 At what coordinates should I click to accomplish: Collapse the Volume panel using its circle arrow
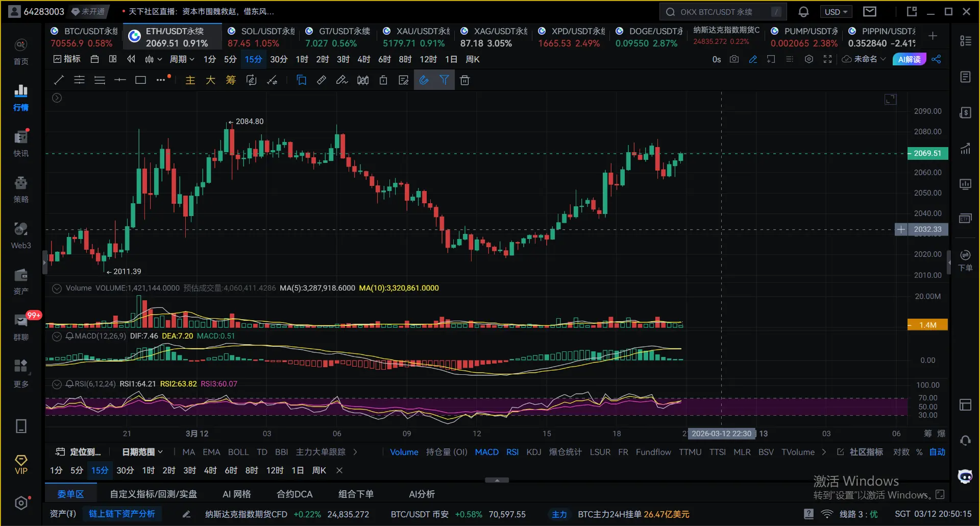[x=57, y=288]
